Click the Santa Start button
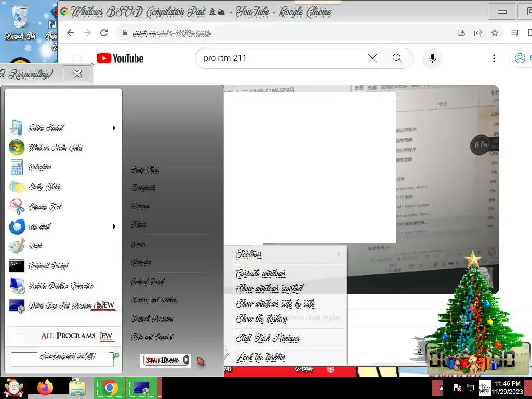 coord(13,388)
